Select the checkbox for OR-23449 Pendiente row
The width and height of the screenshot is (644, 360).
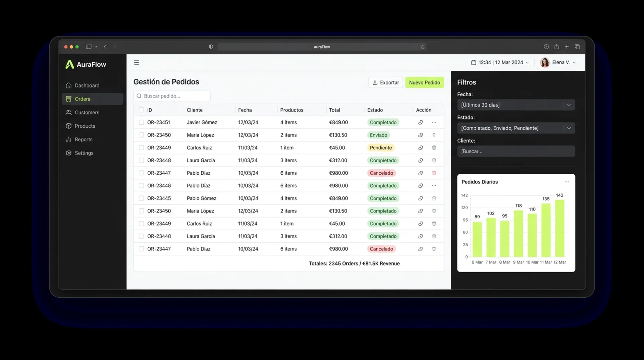tap(141, 148)
